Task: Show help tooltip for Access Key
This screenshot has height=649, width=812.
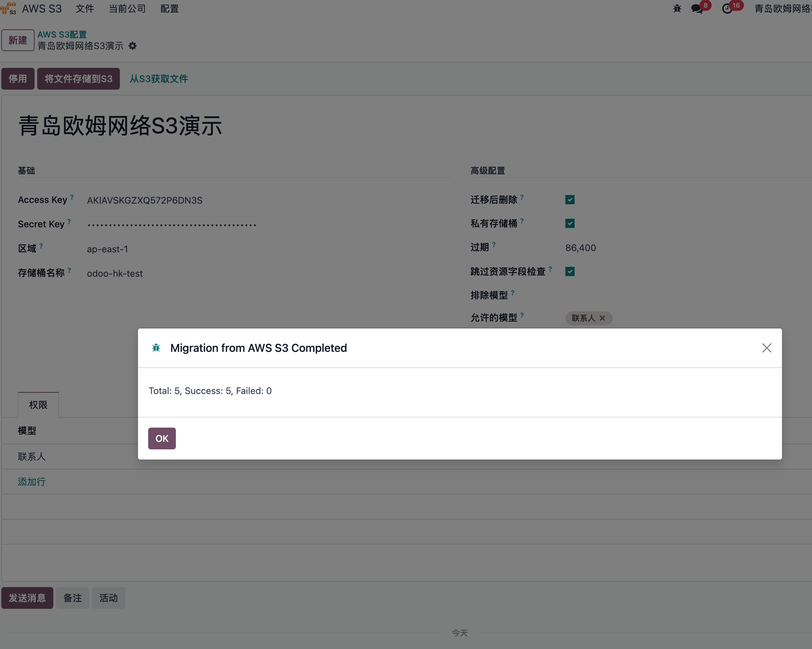Action: [x=71, y=197]
